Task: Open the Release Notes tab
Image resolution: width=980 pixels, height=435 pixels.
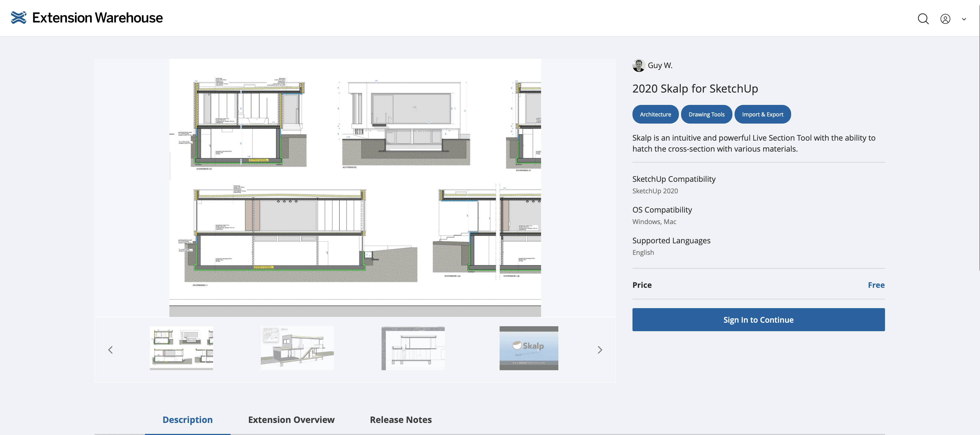Action: tap(401, 419)
